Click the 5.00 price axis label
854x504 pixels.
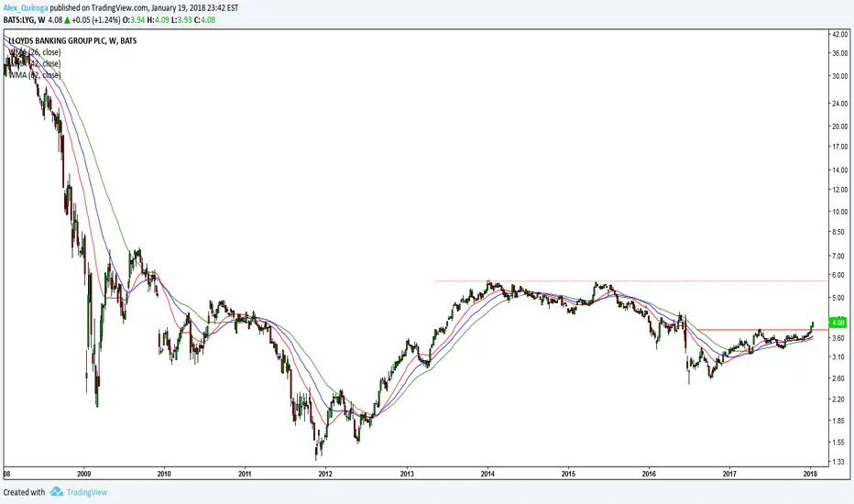pyautogui.click(x=838, y=298)
